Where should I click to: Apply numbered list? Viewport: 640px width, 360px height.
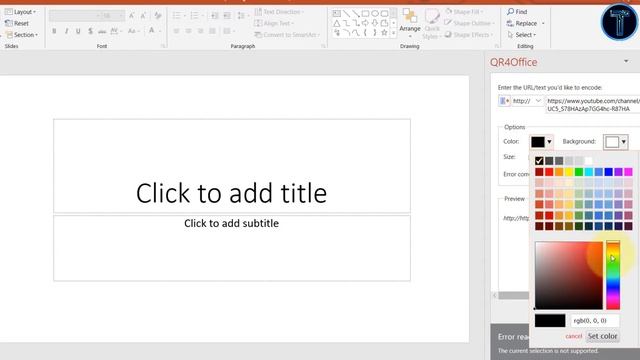point(196,16)
